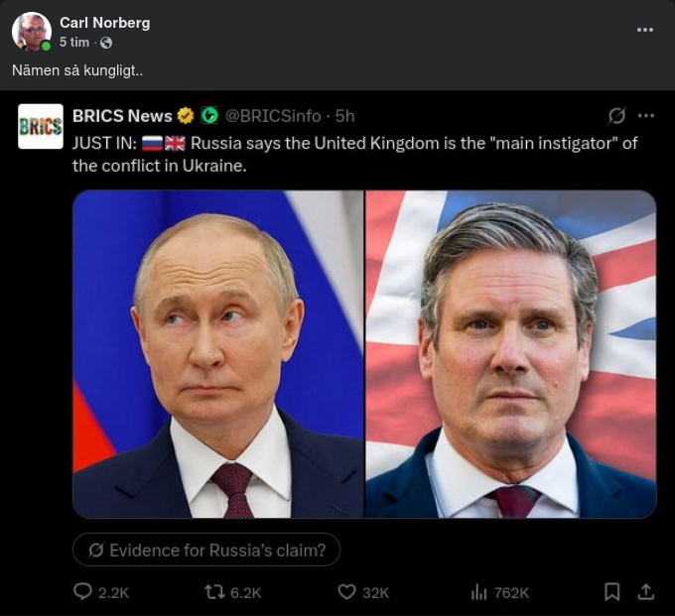Click "Evidence for Russia's claim?" button
This screenshot has height=616, width=675.
pyautogui.click(x=206, y=550)
